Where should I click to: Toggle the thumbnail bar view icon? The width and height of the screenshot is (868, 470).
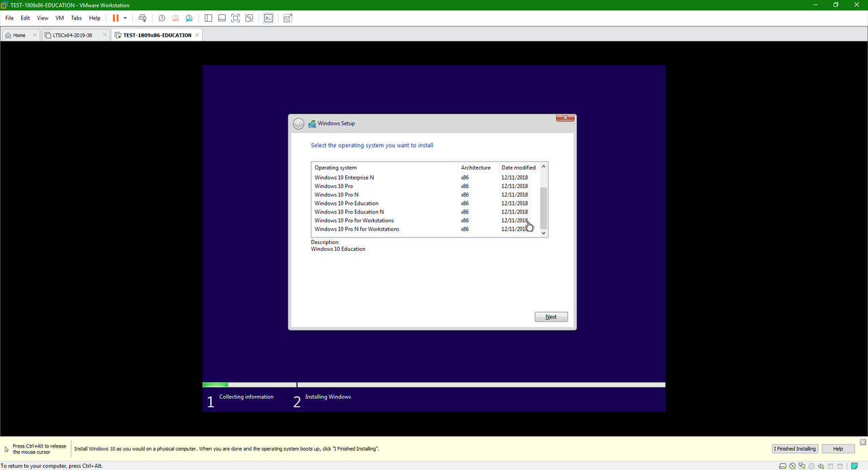222,18
